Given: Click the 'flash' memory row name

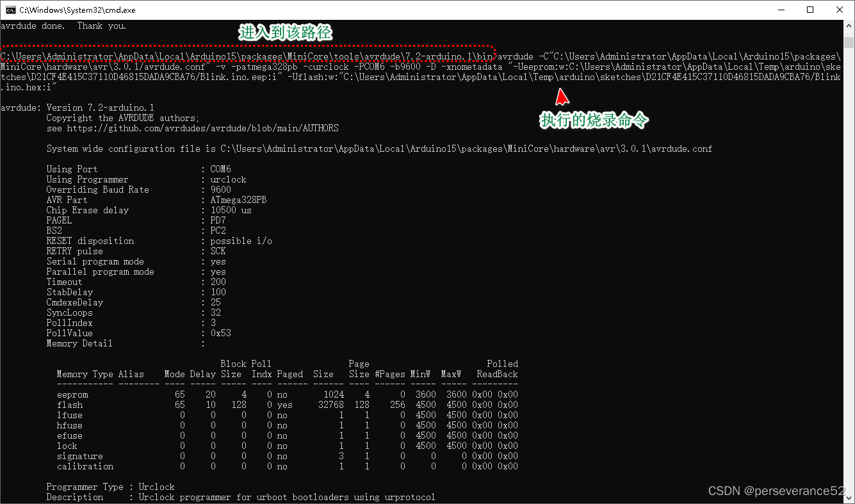Looking at the screenshot, I should point(69,405).
